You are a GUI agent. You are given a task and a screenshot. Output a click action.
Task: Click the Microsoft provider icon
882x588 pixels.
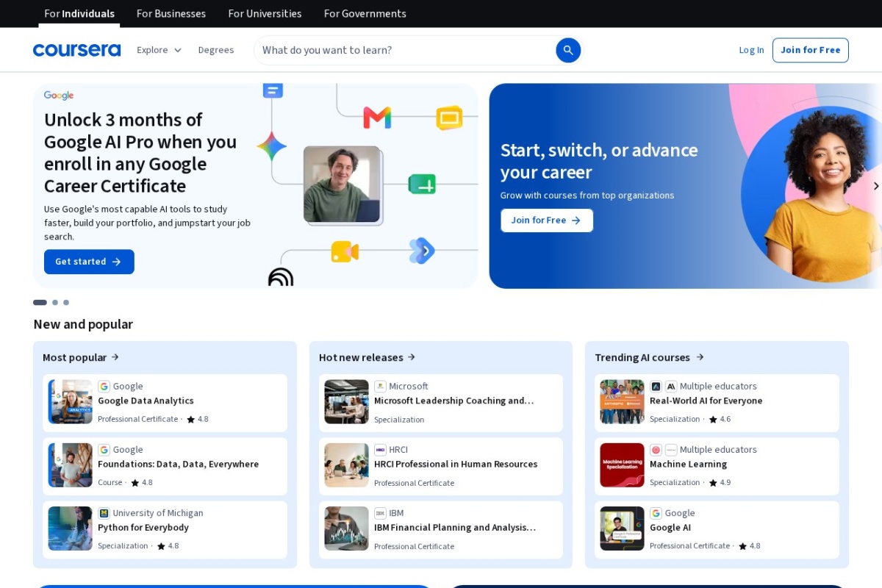click(380, 387)
